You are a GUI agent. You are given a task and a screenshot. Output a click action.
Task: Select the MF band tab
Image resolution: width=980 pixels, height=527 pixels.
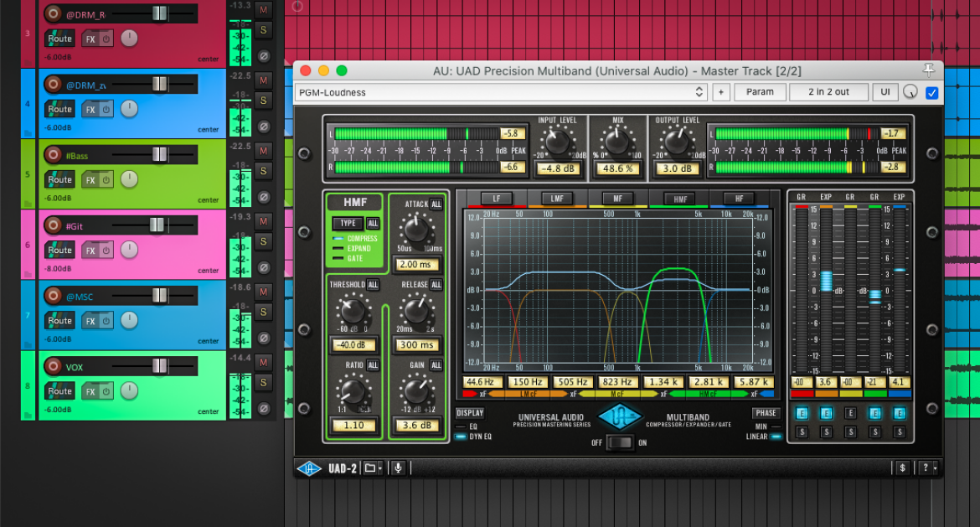[617, 199]
